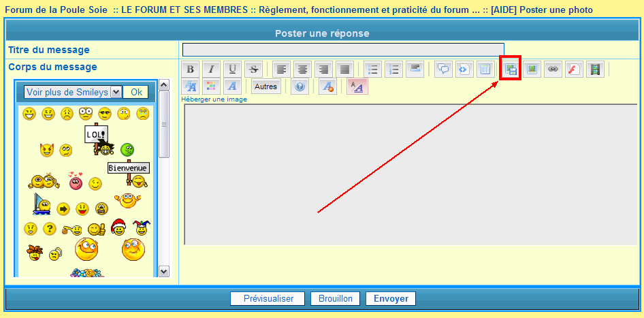Insert a code block
Screen dimensions: 644x318
point(464,69)
